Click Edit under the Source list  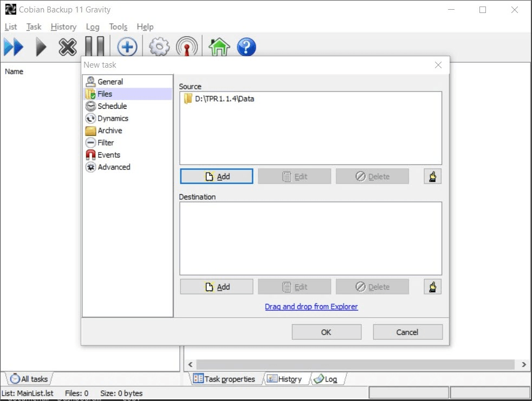click(294, 176)
